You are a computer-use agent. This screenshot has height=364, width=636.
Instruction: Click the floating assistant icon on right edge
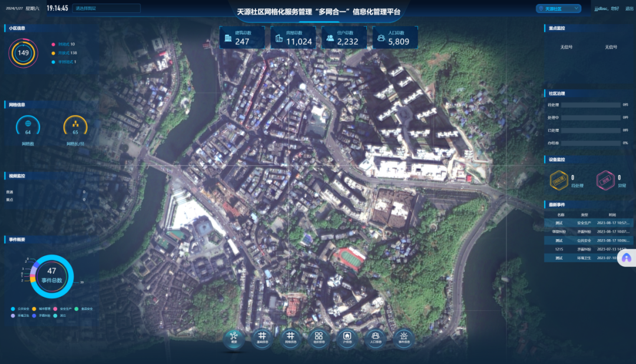click(627, 257)
